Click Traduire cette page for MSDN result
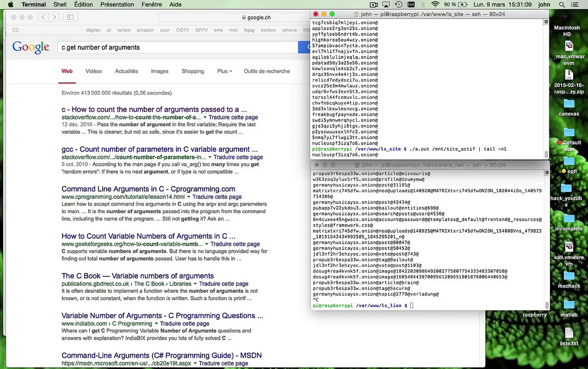 (x=224, y=363)
